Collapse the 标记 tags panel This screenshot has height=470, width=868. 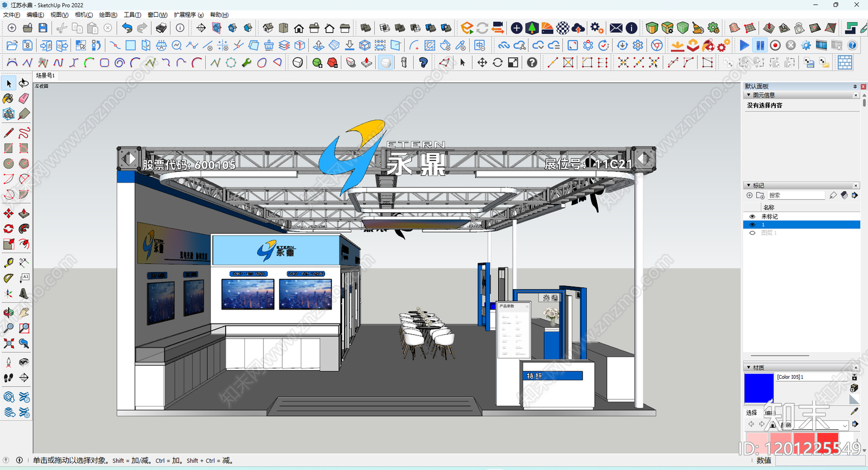[x=749, y=185]
